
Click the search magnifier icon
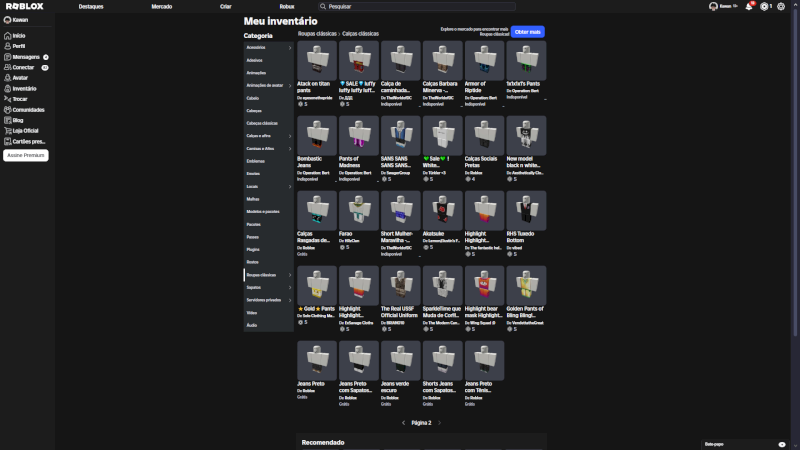(322, 7)
